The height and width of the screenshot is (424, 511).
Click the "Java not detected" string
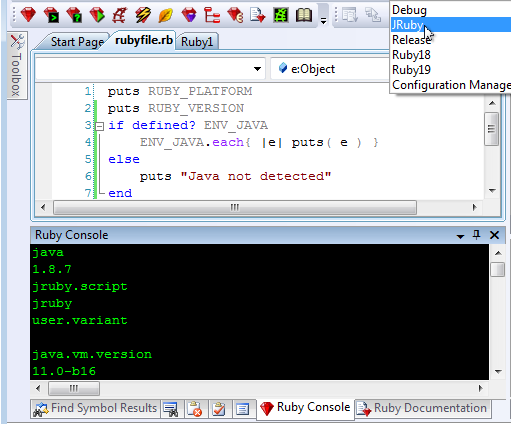256,176
